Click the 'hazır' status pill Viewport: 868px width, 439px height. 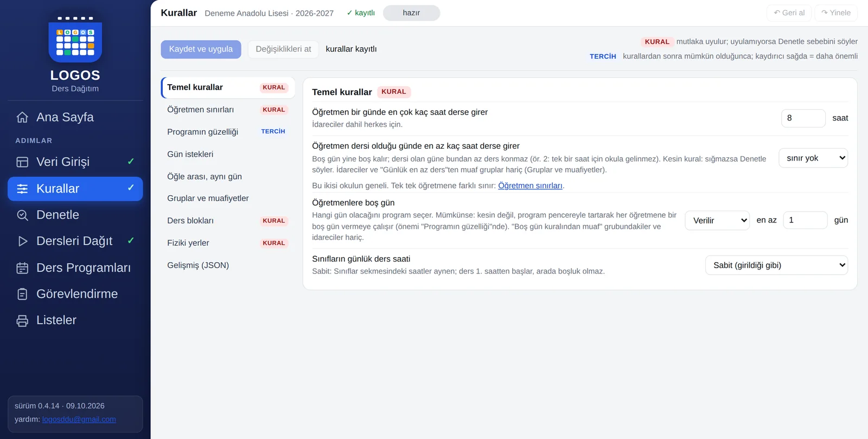pyautogui.click(x=411, y=13)
